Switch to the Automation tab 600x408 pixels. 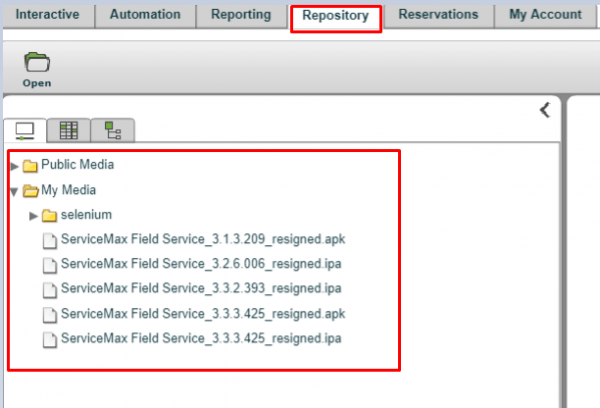pyautogui.click(x=145, y=15)
